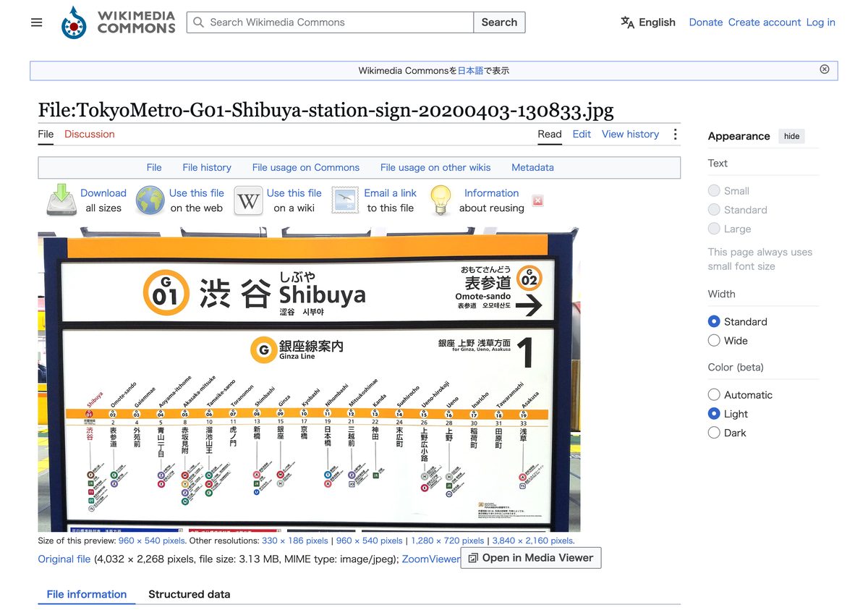Image resolution: width=868 pixels, height=610 pixels.
Task: Select Light color radio
Action: pos(714,413)
